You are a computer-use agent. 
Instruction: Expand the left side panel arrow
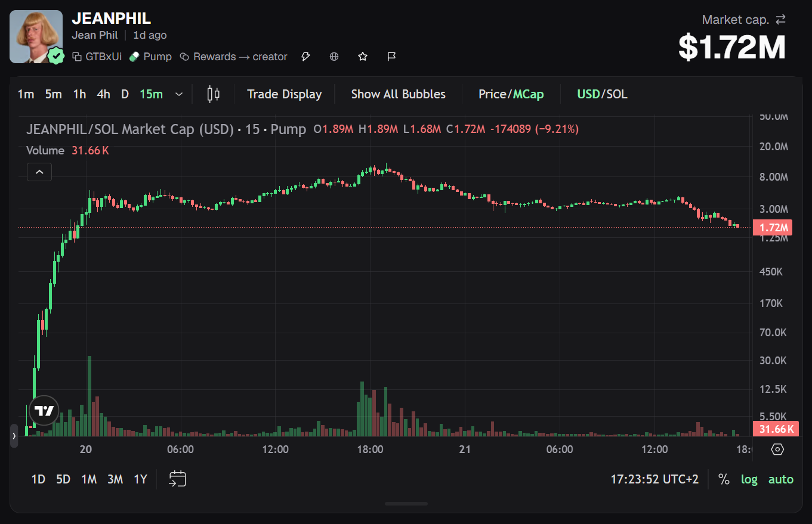[x=14, y=436]
